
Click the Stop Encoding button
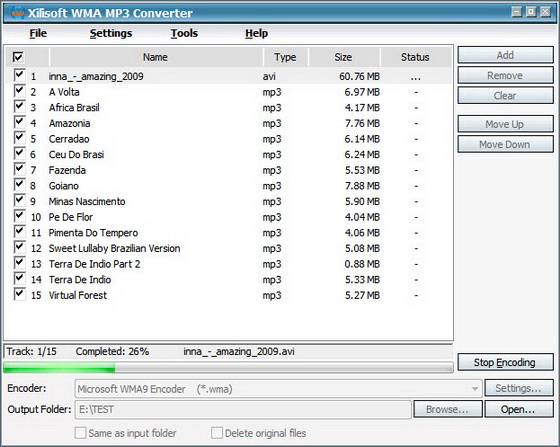point(505,362)
